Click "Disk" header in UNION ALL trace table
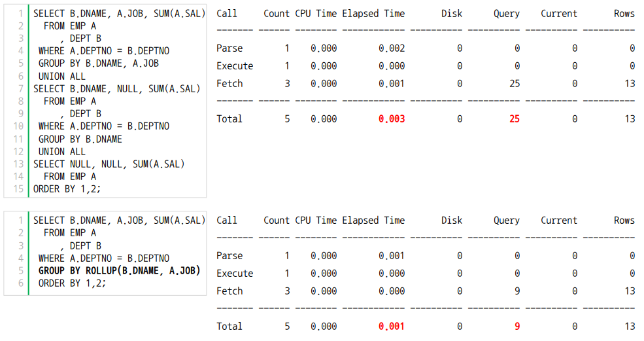Viewport: 644px width, 341px height. coord(452,14)
